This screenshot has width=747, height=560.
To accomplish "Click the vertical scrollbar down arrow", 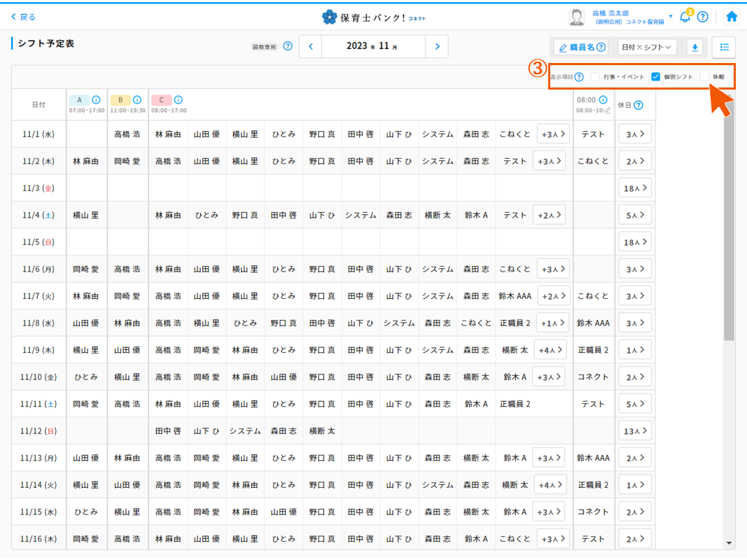I will [729, 543].
